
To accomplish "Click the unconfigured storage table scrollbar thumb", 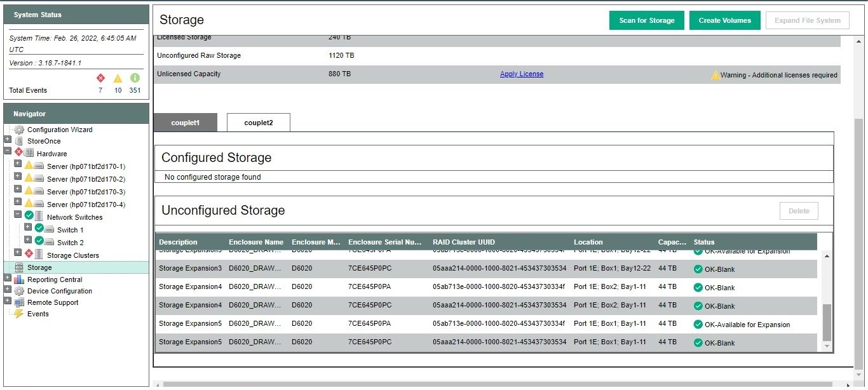I will pyautogui.click(x=827, y=323).
